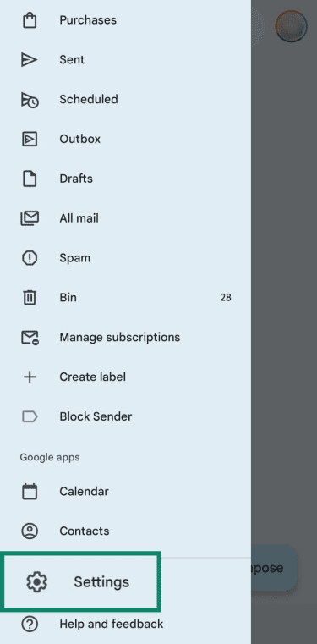Select Manage subscriptions
Image resolution: width=317 pixels, height=644 pixels.
click(x=125, y=337)
